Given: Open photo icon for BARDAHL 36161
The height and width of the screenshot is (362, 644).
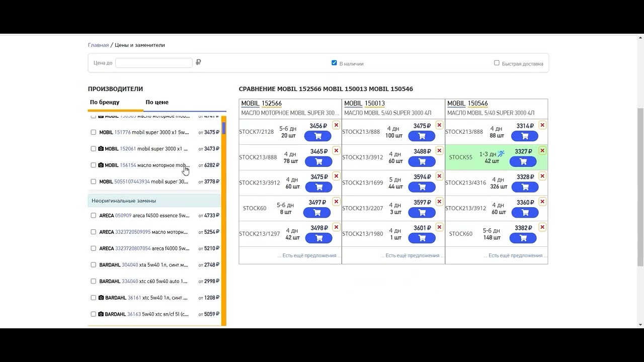Looking at the screenshot, I should [x=101, y=298].
